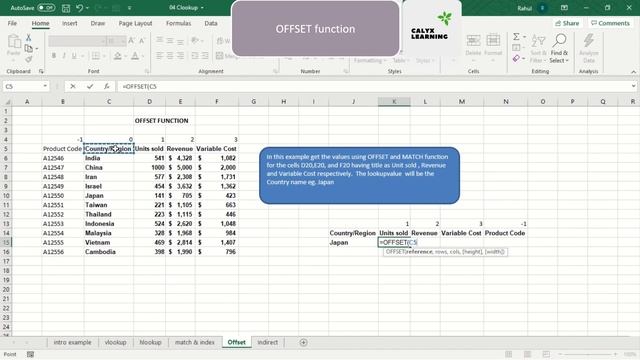Screen dimensions: 640x360
Task: Click the Share button
Action: coord(567,23)
